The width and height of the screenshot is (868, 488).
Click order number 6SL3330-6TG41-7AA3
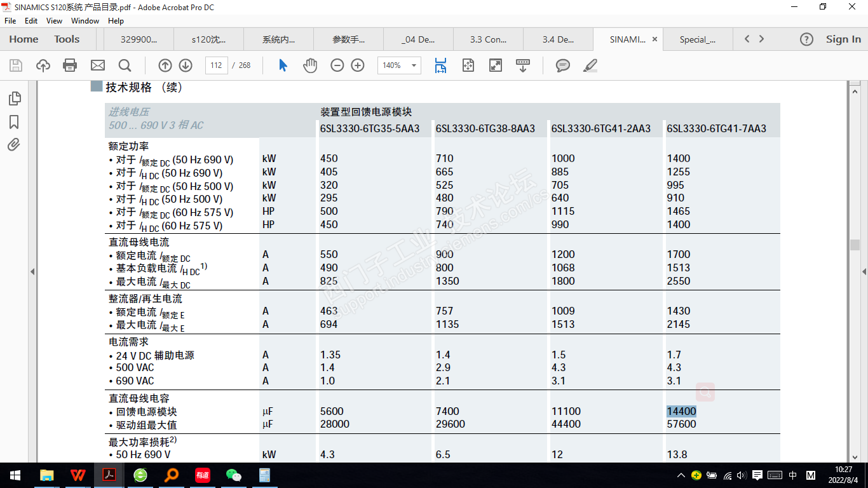tap(716, 128)
